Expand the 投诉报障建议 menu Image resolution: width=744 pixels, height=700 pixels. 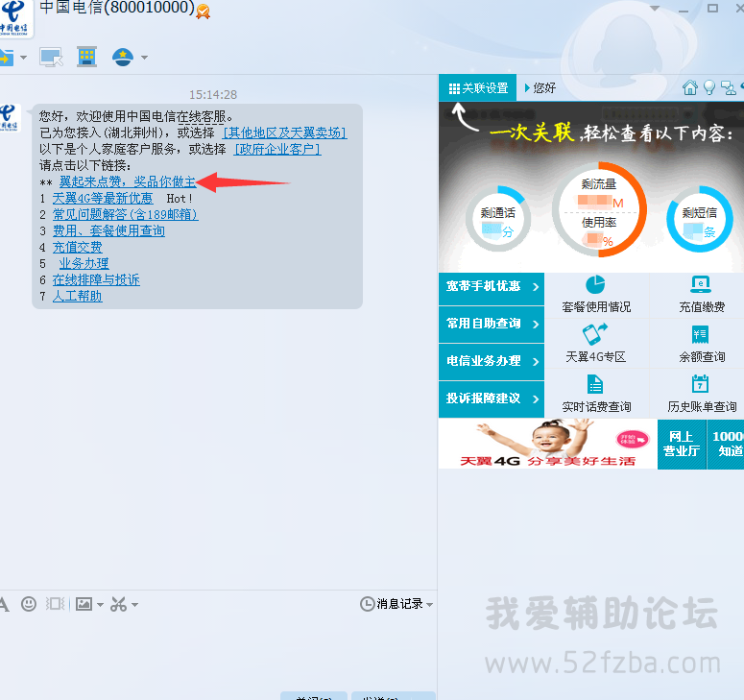[492, 398]
